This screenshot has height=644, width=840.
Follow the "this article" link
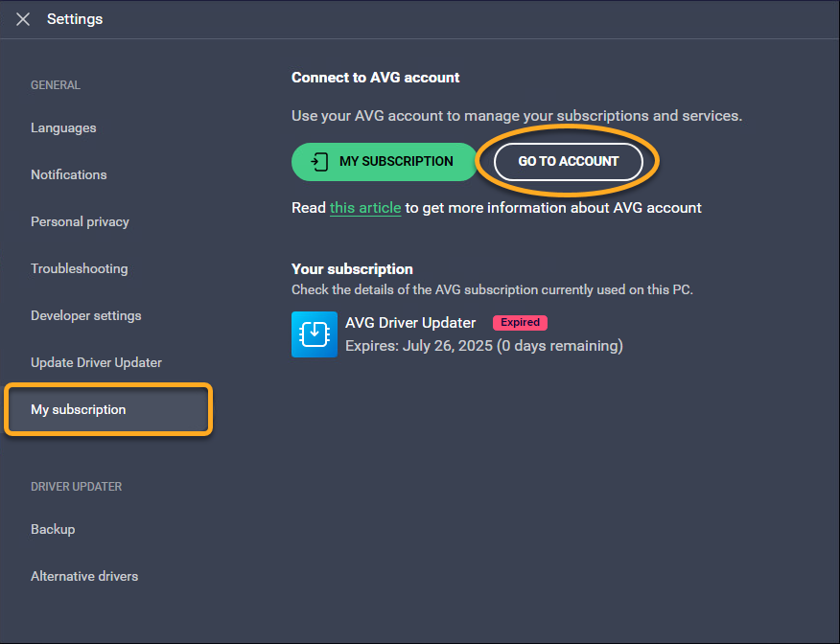coord(365,208)
